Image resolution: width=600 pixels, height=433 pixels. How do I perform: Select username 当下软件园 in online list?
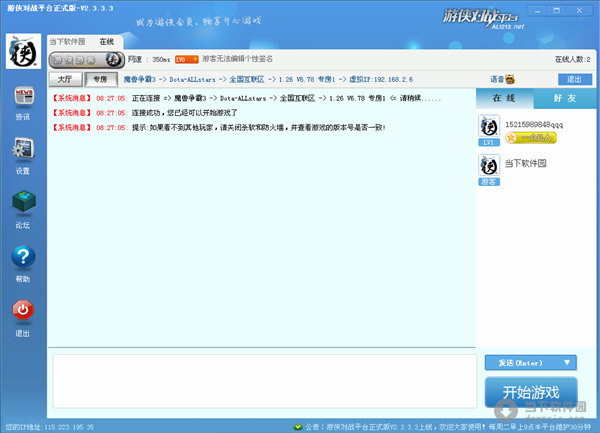click(525, 163)
